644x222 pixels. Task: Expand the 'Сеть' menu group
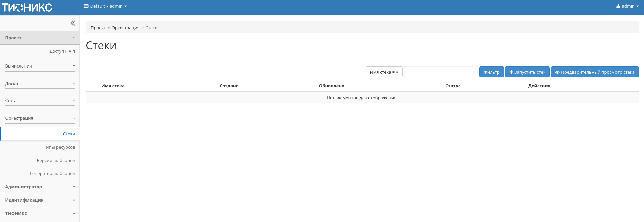[x=40, y=101]
